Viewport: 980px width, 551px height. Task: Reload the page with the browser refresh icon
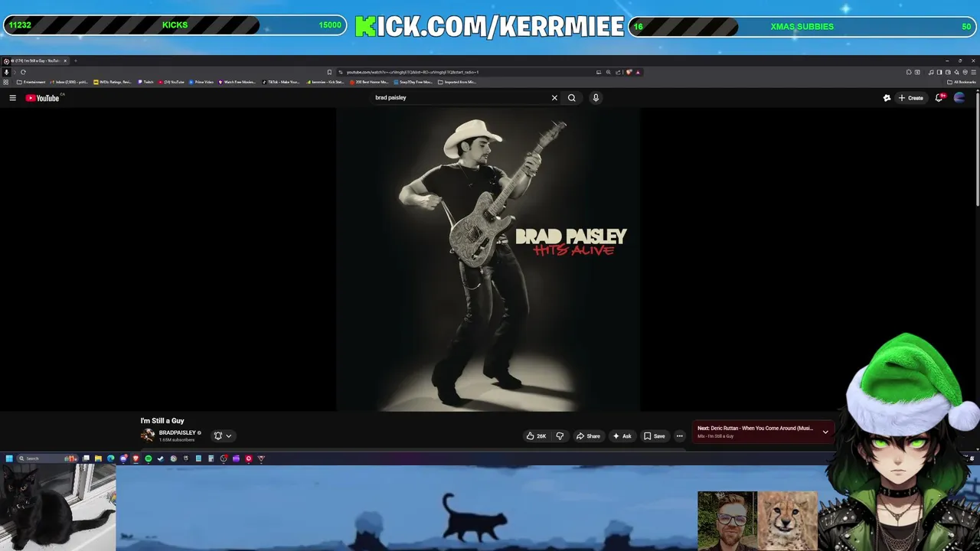click(23, 72)
